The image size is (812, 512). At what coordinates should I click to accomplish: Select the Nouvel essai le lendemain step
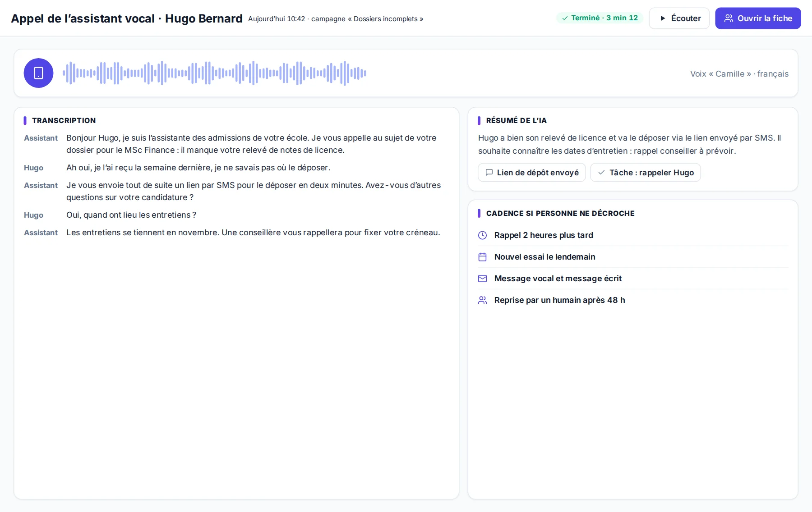click(x=633, y=257)
